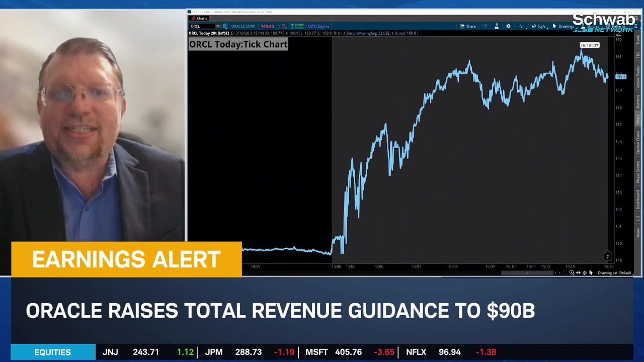Open the Trade sidebar tab
Viewport: 644px width, 362px height.
[638, 40]
